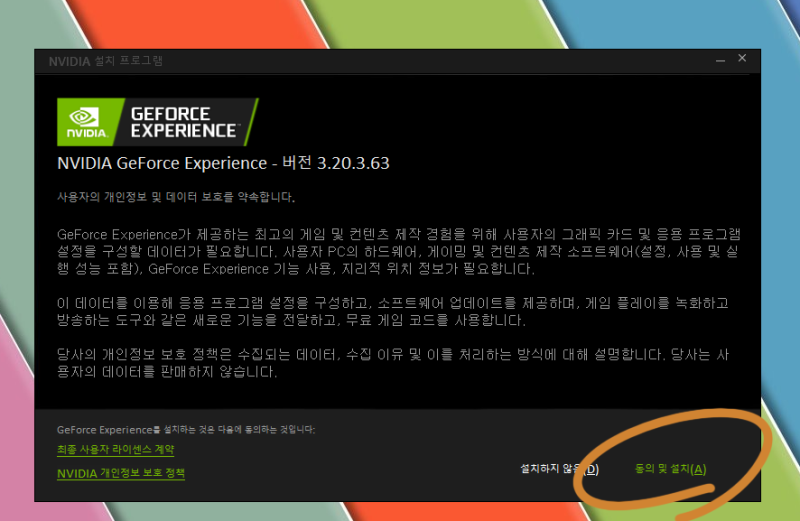Click the version text 3.20.3.63 heading

tap(223, 163)
